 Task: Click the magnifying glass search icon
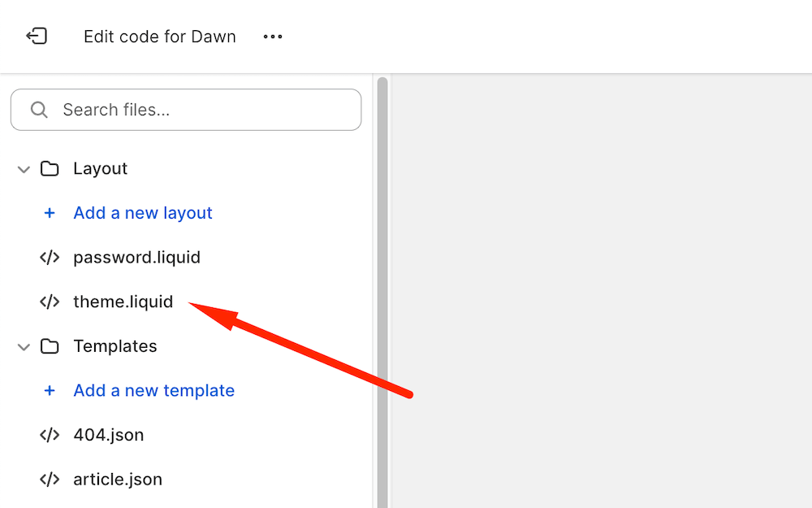[39, 110]
